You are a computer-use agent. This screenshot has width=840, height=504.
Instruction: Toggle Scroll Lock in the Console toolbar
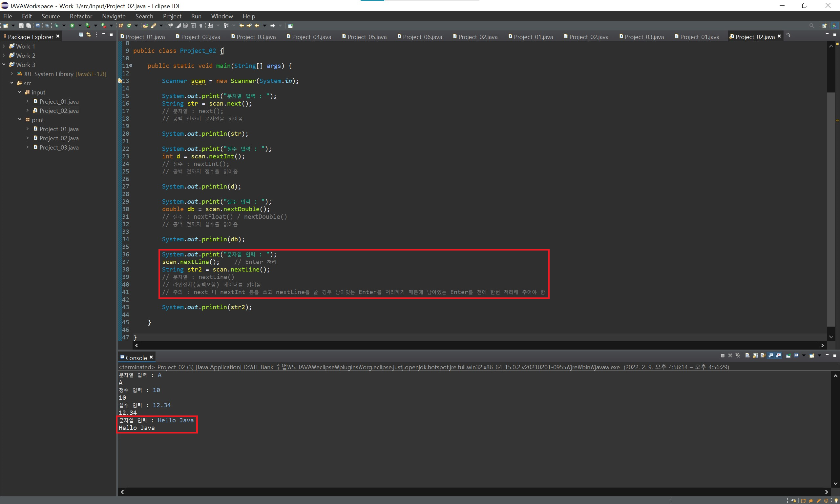point(755,355)
